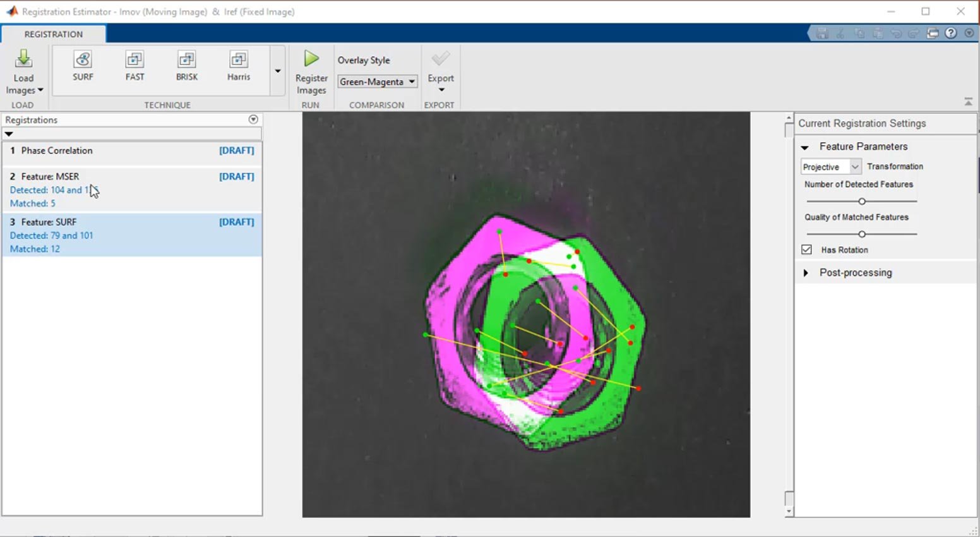Open Help from the quick access toolbar
The height and width of the screenshot is (537, 980).
951,33
